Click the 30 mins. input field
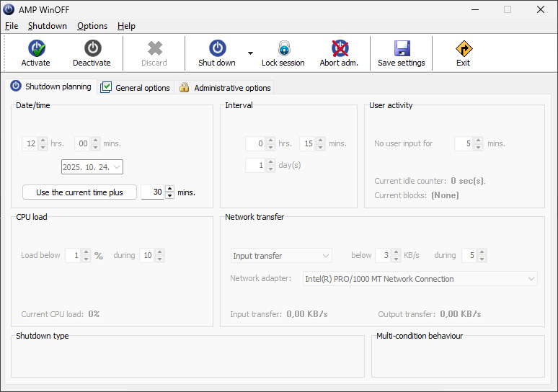Image resolution: width=558 pixels, height=392 pixels. [153, 192]
